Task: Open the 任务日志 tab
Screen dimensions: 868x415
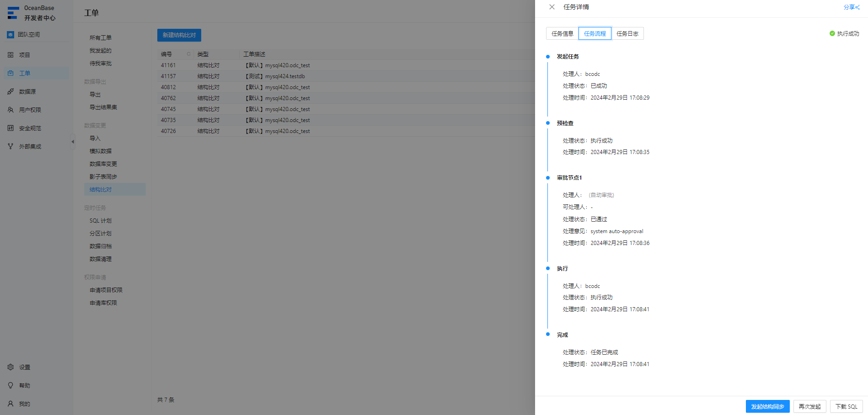Action: [x=627, y=33]
